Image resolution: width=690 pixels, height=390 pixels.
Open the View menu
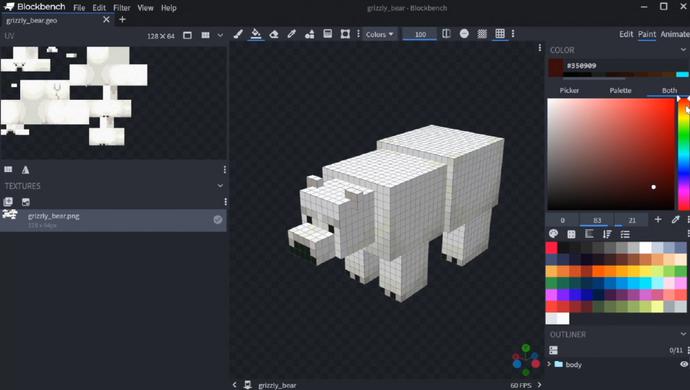click(145, 8)
